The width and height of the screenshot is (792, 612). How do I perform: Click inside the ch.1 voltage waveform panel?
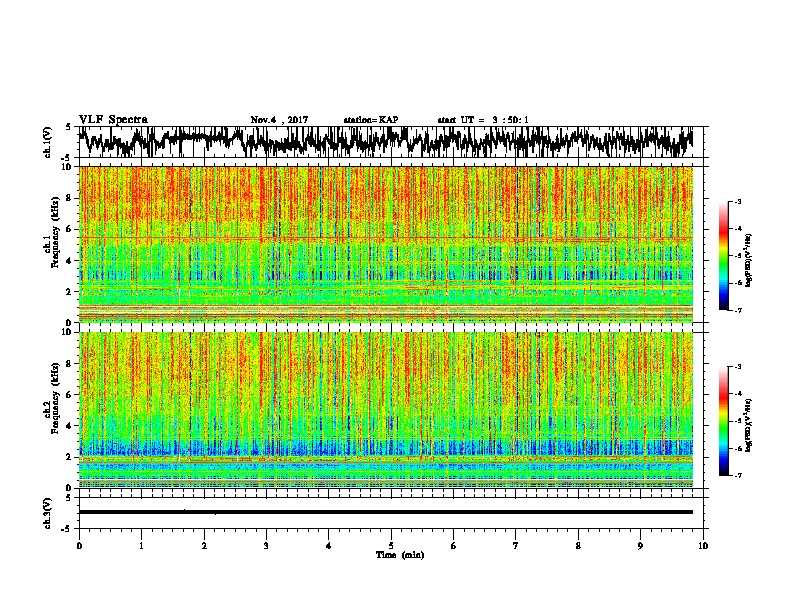tap(390, 142)
